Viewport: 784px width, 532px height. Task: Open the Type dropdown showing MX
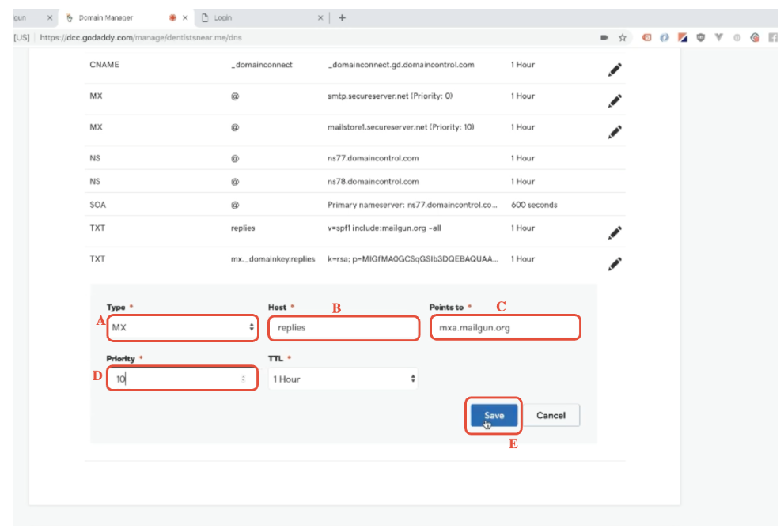[183, 327]
